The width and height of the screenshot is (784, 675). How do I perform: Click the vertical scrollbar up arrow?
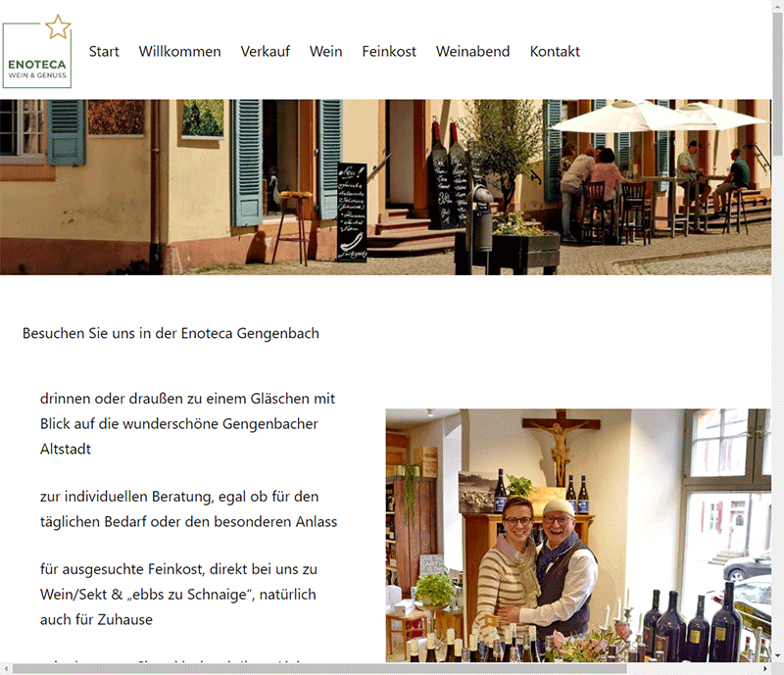coord(777,5)
